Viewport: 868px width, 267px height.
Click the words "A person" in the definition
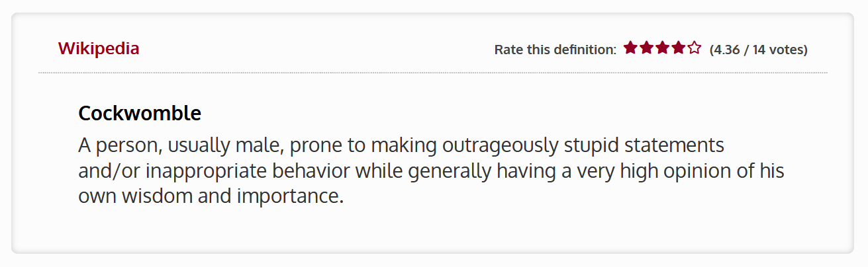point(114,145)
